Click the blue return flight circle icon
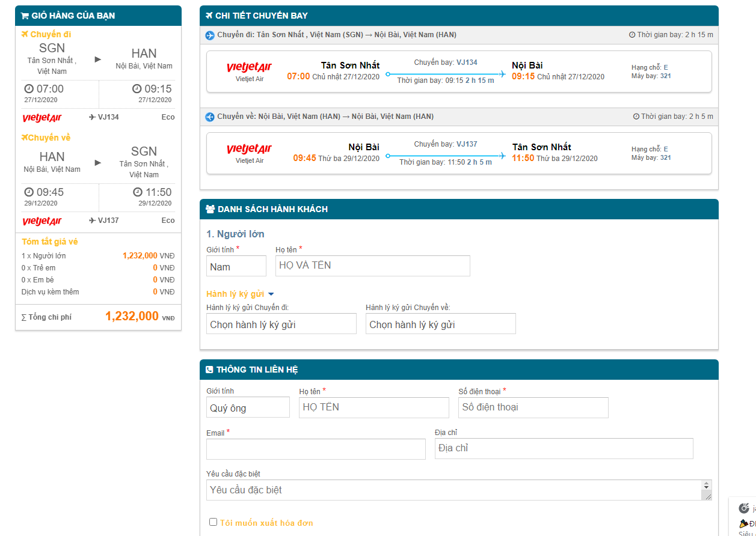The width and height of the screenshot is (756, 536). click(210, 117)
